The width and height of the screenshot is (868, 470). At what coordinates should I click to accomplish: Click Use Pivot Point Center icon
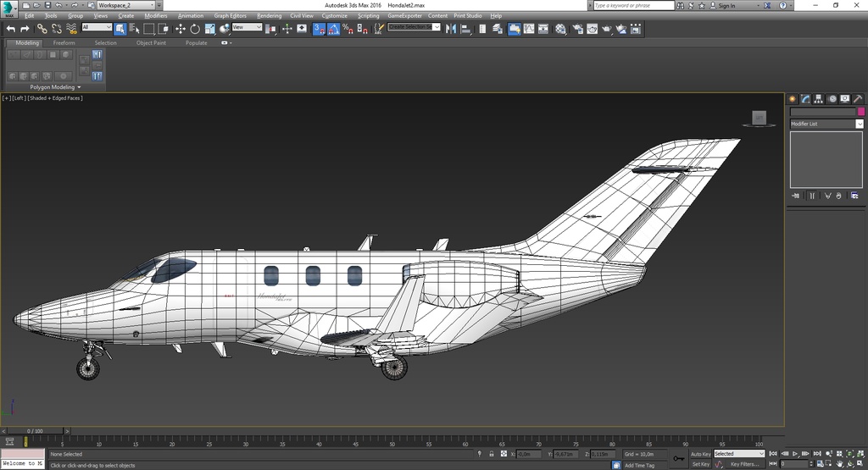[270, 29]
